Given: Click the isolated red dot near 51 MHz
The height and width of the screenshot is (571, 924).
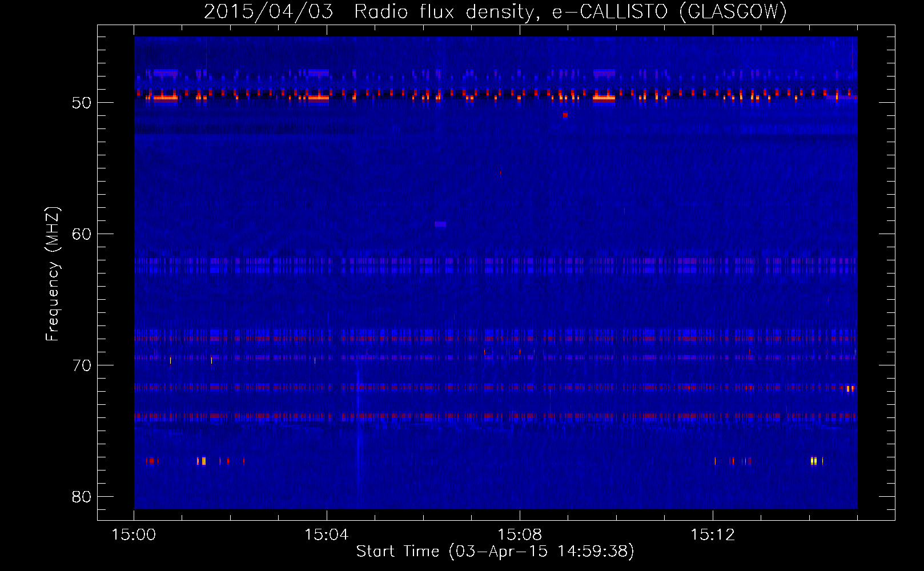Looking at the screenshot, I should (565, 115).
